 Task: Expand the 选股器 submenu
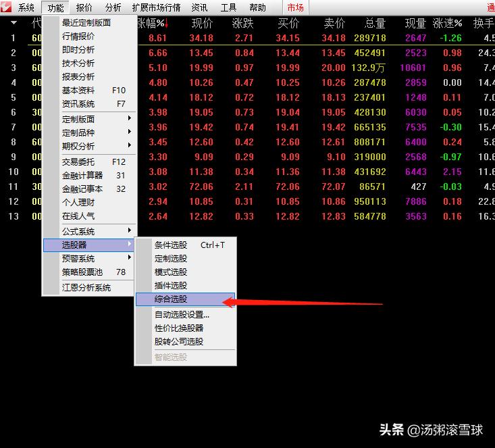[x=88, y=245]
